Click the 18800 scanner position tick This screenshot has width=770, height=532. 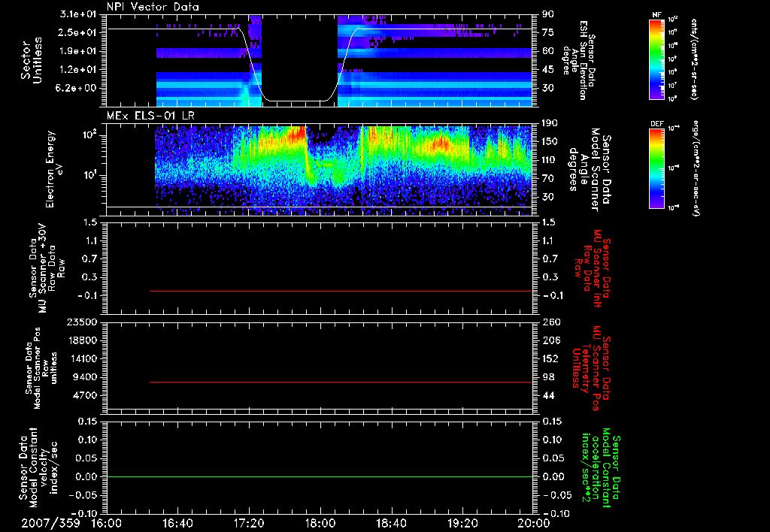tap(83, 340)
